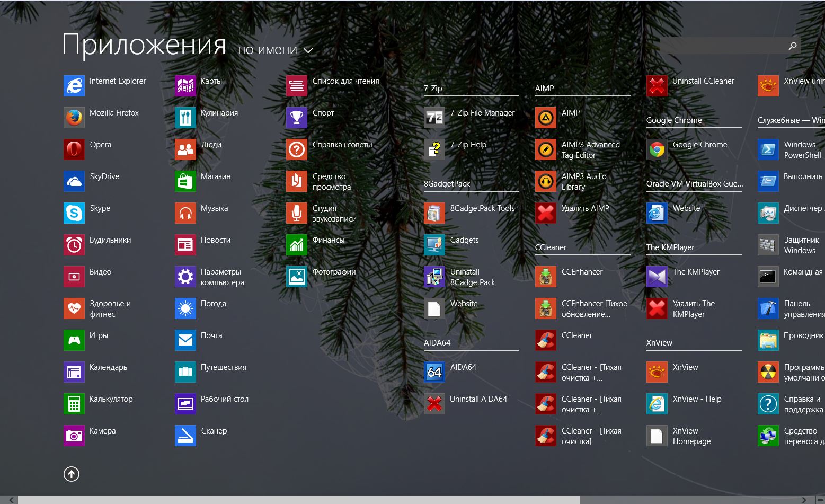Image resolution: width=825 pixels, height=504 pixels.
Task: Open 'Uninstall 8GadgetPack' entry
Action: [x=460, y=277]
